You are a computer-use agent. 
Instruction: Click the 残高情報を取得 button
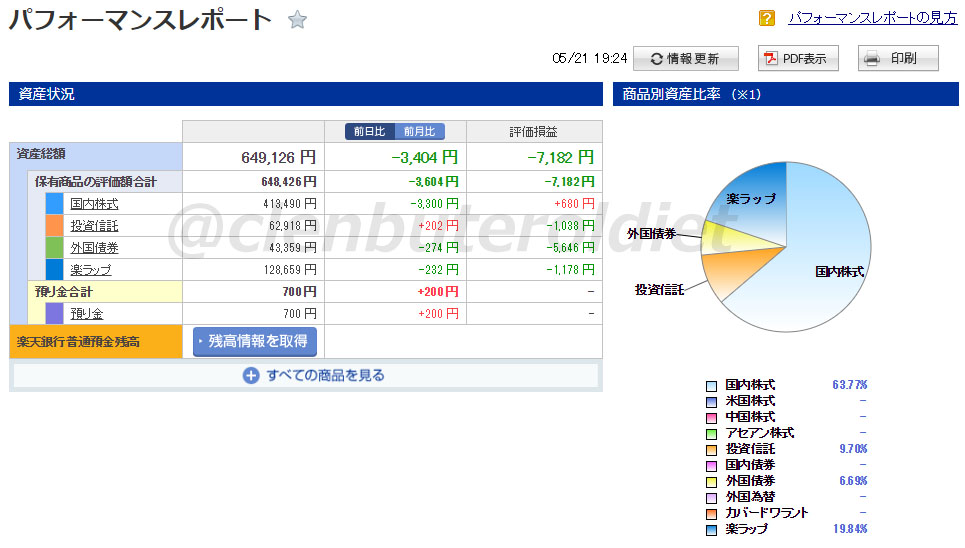point(255,341)
